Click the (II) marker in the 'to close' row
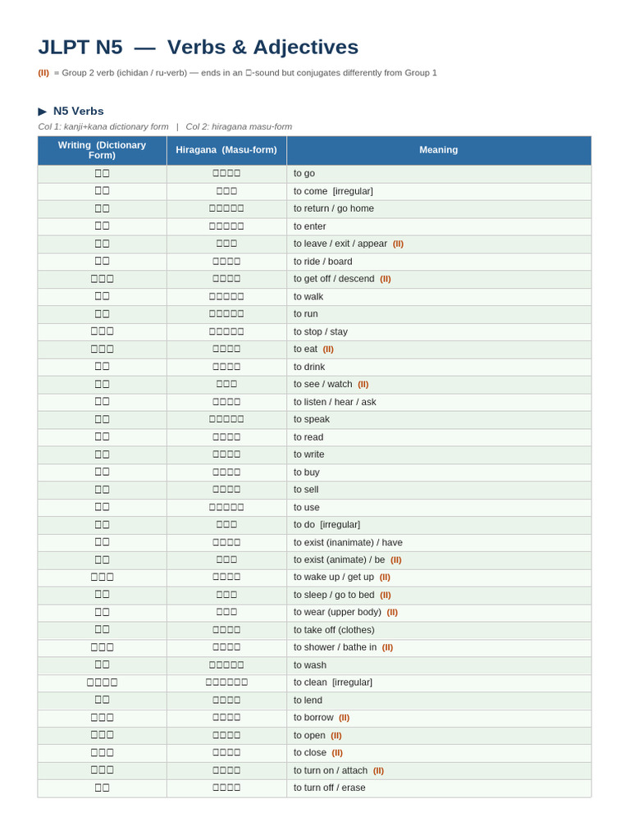Viewport: 630px width, 840px height. [x=337, y=753]
